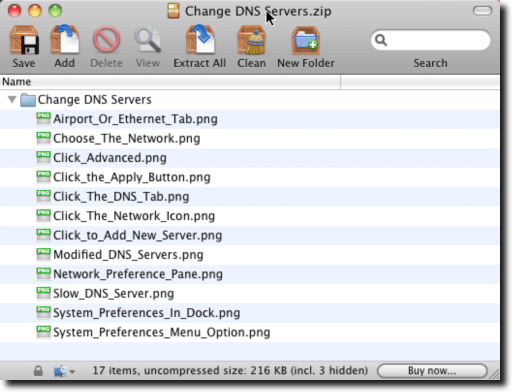The image size is (512, 392).
Task: Select Choose_The_Network.png
Action: point(250,138)
